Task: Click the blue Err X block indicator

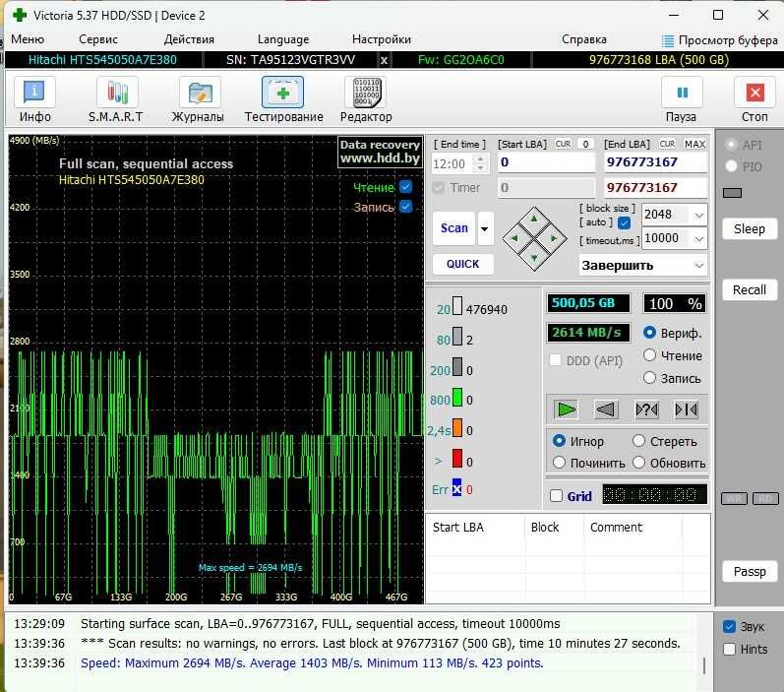Action: pos(457,487)
